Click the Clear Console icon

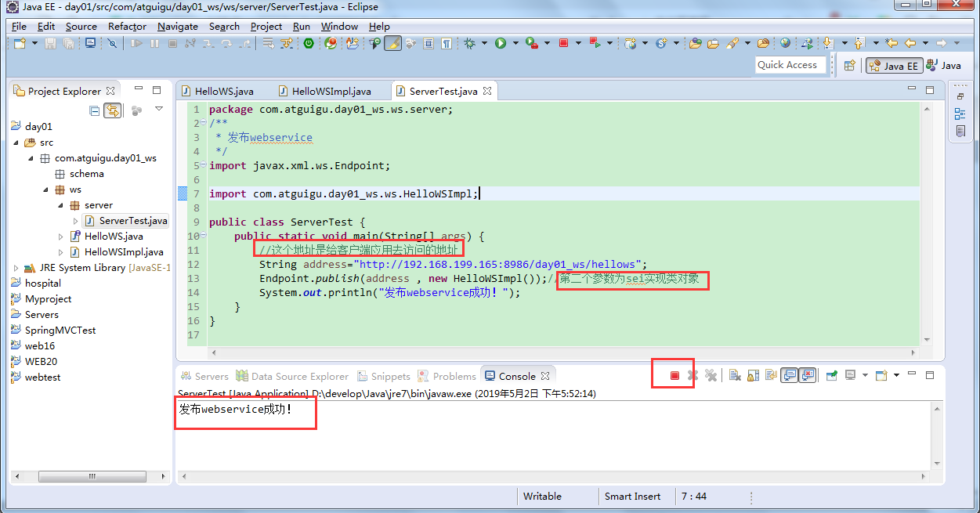pos(735,376)
